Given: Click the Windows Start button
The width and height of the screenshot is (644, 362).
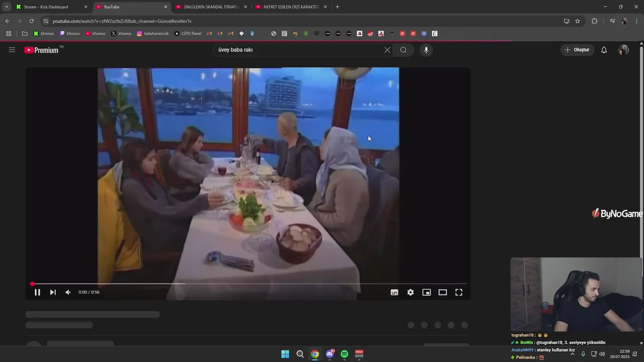Looking at the screenshot, I should pyautogui.click(x=285, y=354).
